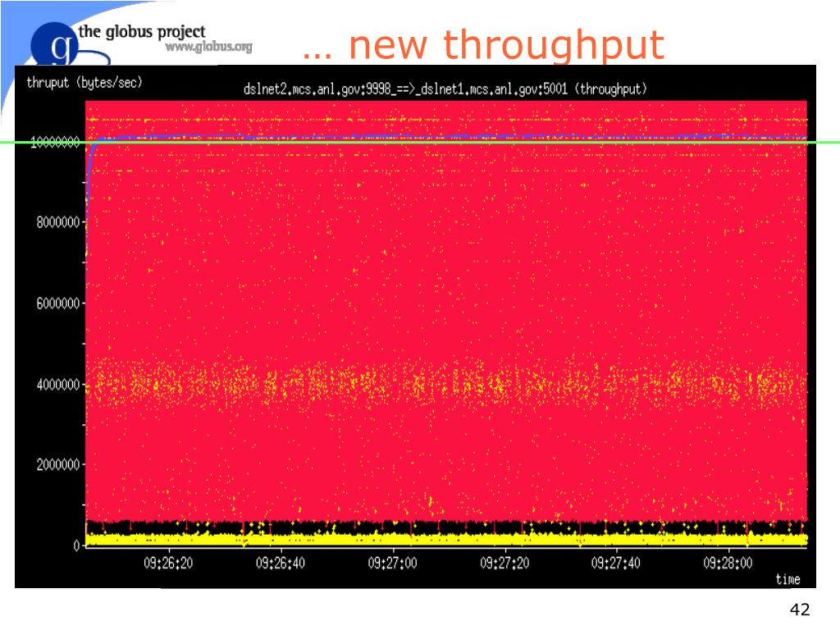This screenshot has height=630, width=840.
Task: Select the 8000000 y-axis tick label
Action: click(x=58, y=222)
